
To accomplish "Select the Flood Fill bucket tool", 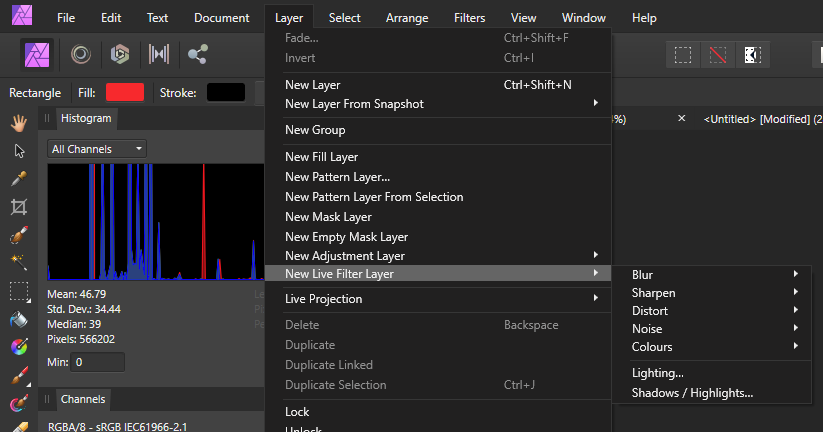I will 19,319.
